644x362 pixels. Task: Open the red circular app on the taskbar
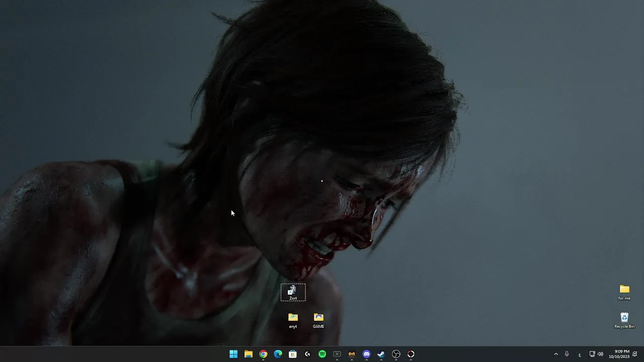(411, 354)
